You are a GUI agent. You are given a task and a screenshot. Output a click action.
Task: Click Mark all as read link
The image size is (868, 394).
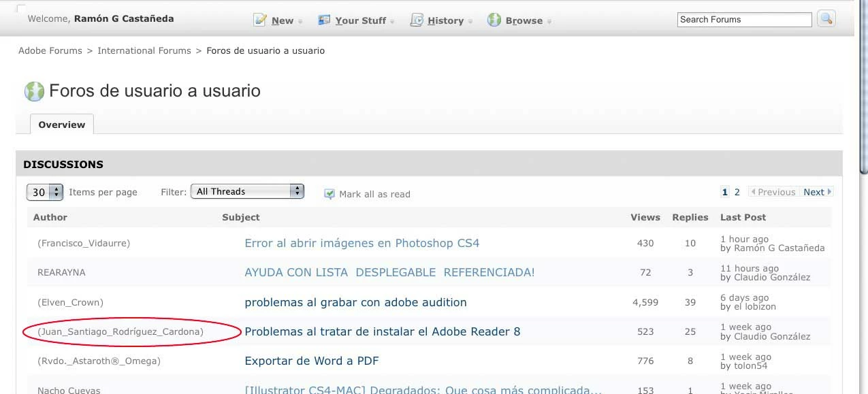coord(374,194)
